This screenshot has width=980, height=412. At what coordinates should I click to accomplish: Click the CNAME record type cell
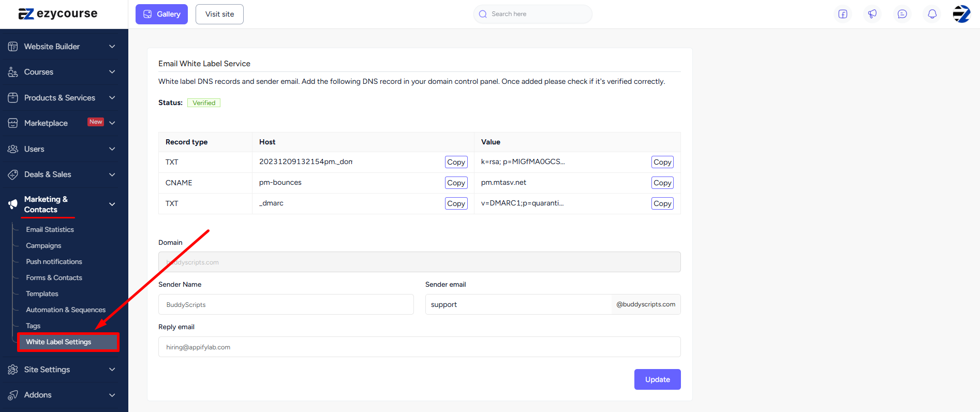point(205,183)
